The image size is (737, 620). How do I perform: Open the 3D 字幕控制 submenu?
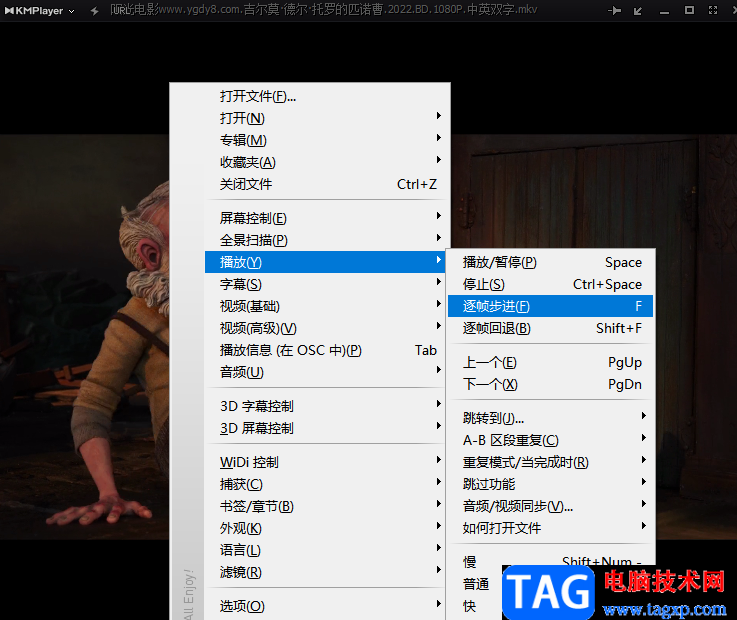(325, 406)
